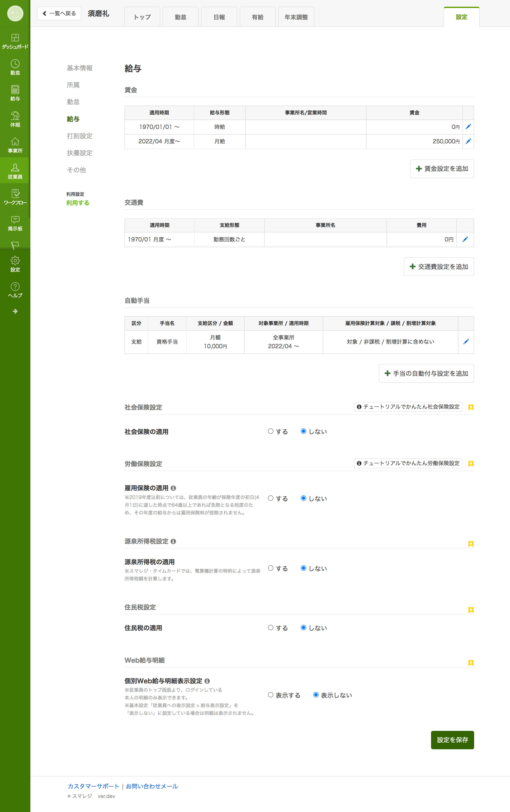
Task: Open 基本情報 in settings menu
Action: point(80,68)
